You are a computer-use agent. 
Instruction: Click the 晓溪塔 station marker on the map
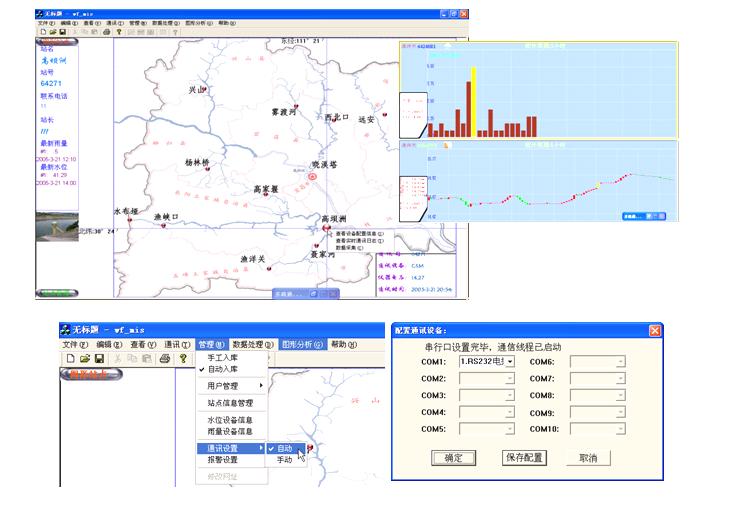click(x=311, y=176)
